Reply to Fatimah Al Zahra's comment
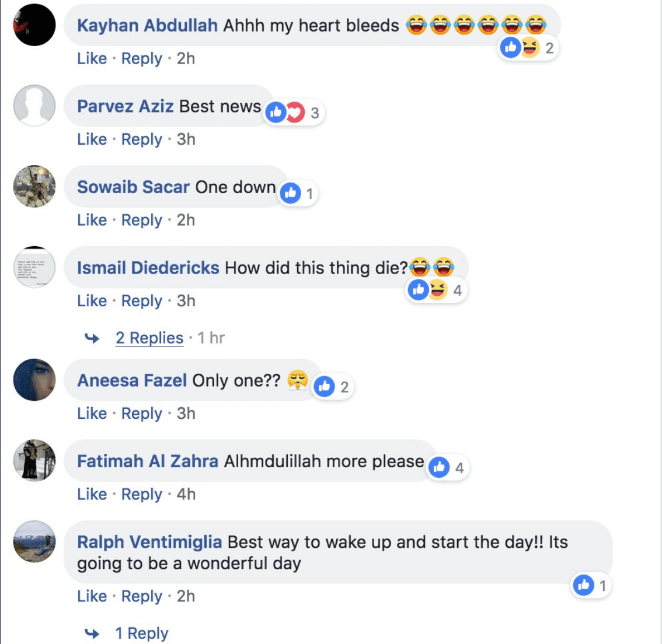 (x=141, y=495)
